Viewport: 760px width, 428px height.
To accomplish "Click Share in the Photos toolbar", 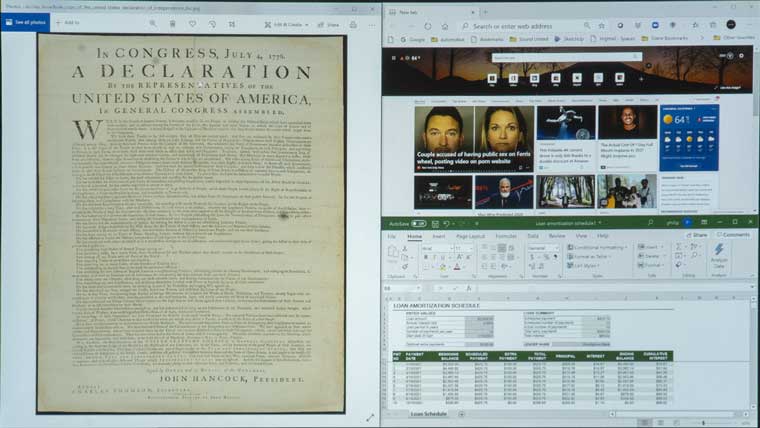I will tap(329, 24).
